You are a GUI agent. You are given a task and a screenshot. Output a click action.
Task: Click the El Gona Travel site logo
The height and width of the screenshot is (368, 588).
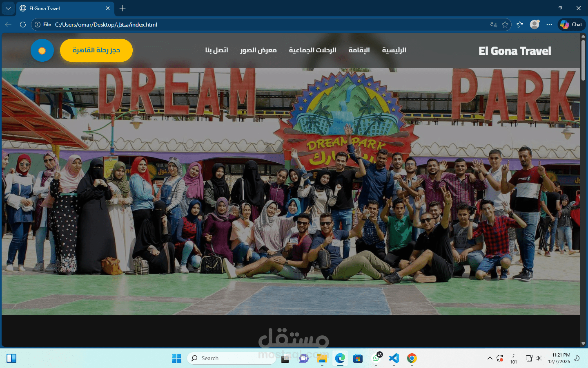click(515, 51)
